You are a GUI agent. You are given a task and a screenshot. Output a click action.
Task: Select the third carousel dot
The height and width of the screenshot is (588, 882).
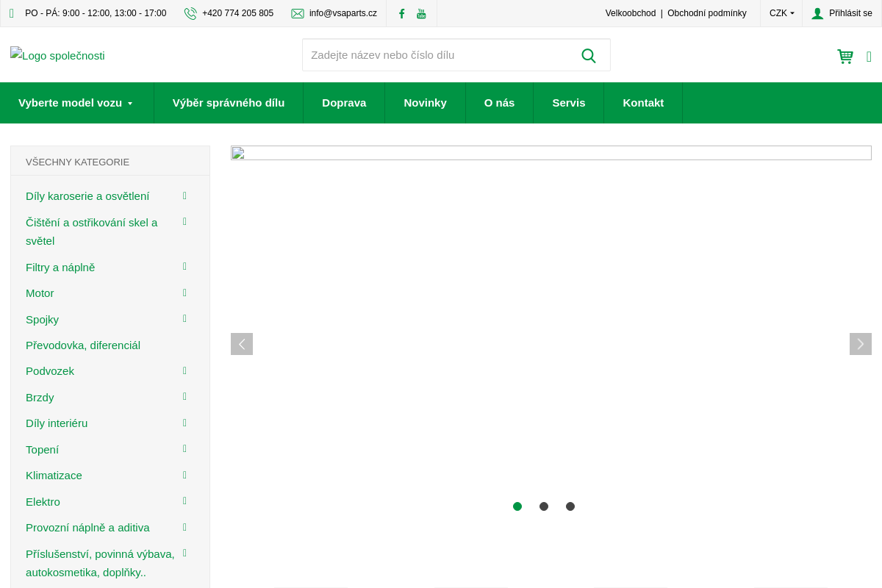point(570,506)
